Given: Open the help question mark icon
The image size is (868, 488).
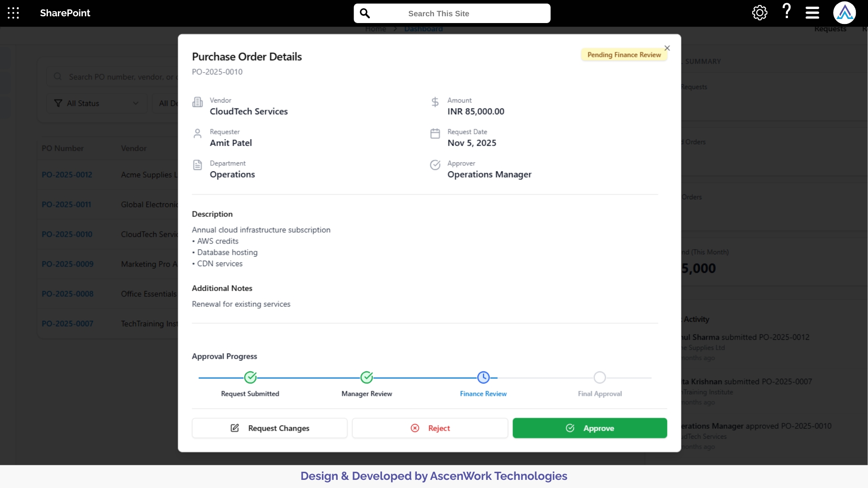Looking at the screenshot, I should tap(786, 12).
